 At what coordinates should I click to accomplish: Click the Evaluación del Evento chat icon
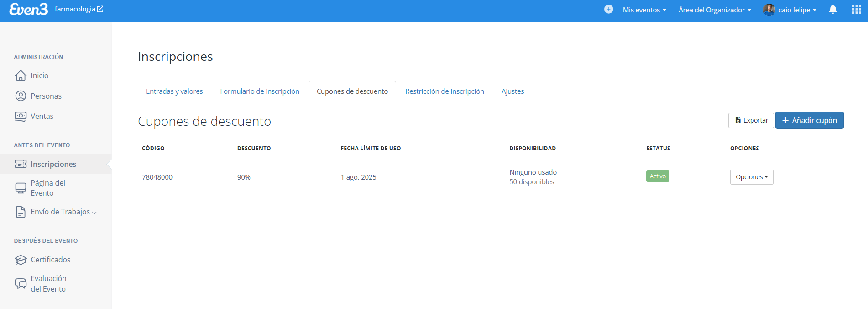click(21, 283)
